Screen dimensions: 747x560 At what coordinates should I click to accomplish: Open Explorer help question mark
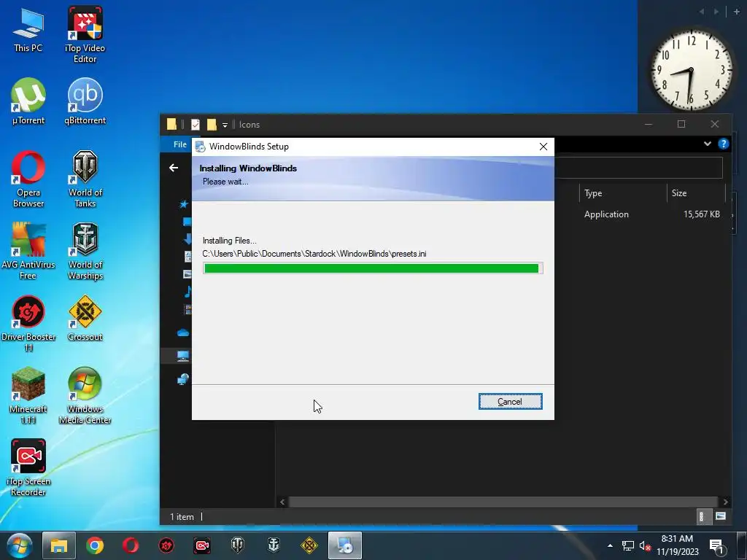pyautogui.click(x=723, y=144)
